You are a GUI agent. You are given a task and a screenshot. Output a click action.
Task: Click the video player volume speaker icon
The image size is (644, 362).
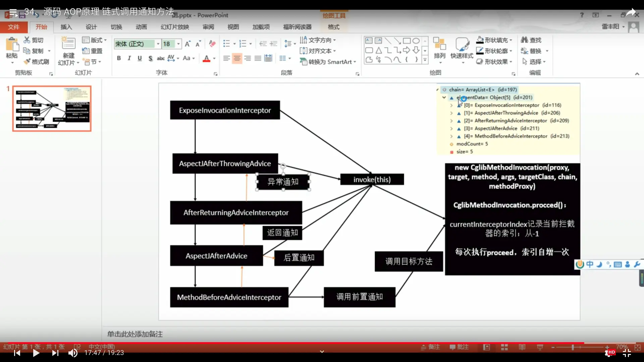[x=73, y=353]
